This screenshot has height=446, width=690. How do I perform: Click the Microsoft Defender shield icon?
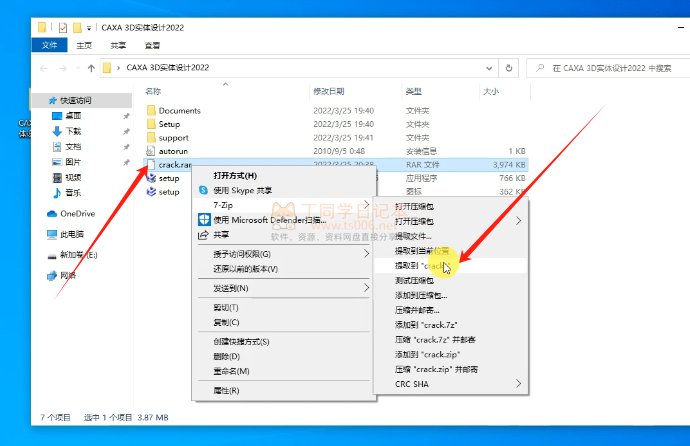coord(204,219)
